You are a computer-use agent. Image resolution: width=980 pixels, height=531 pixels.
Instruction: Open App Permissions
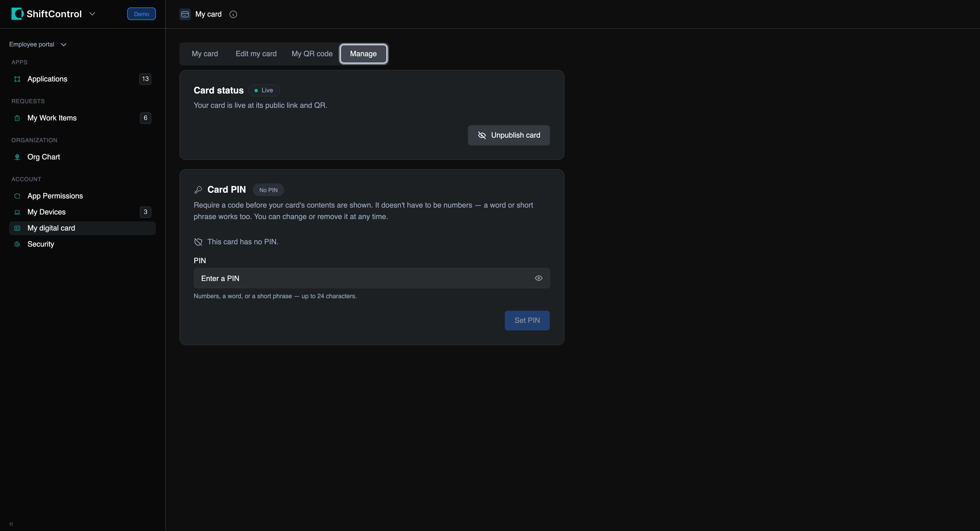(82, 196)
